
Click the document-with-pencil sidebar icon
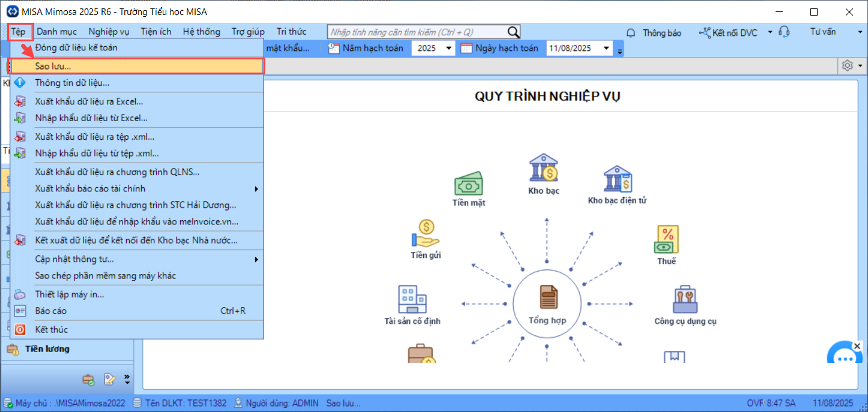109,379
